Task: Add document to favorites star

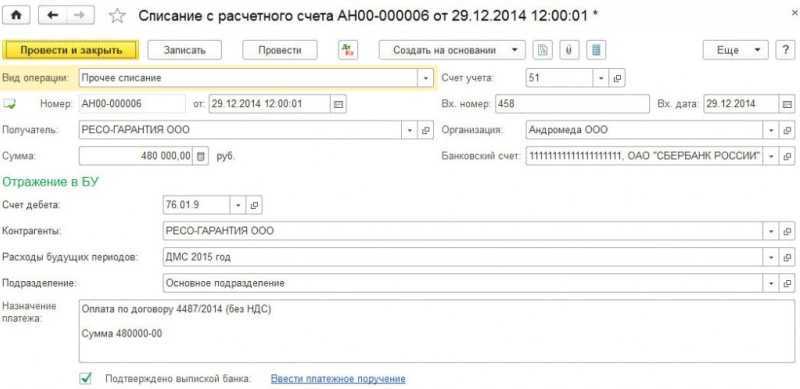Action: pos(117,16)
